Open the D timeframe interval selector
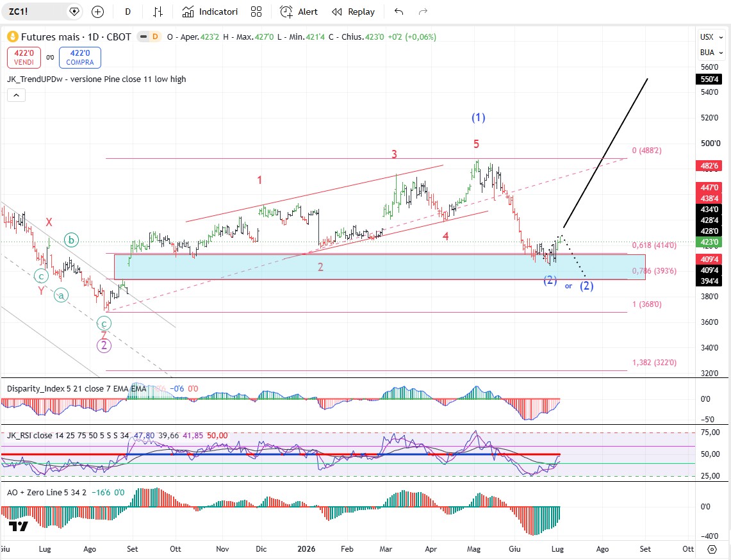 pyautogui.click(x=127, y=12)
